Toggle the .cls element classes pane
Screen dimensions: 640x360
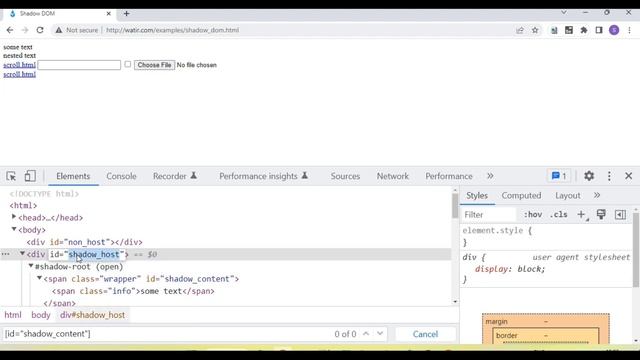pos(558,214)
